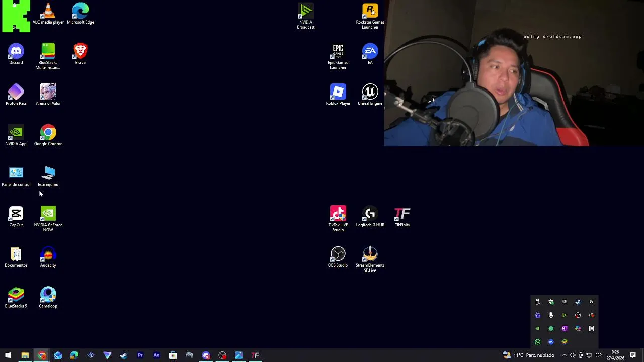Switch to OBS Studio taskbar icon

(x=222, y=355)
